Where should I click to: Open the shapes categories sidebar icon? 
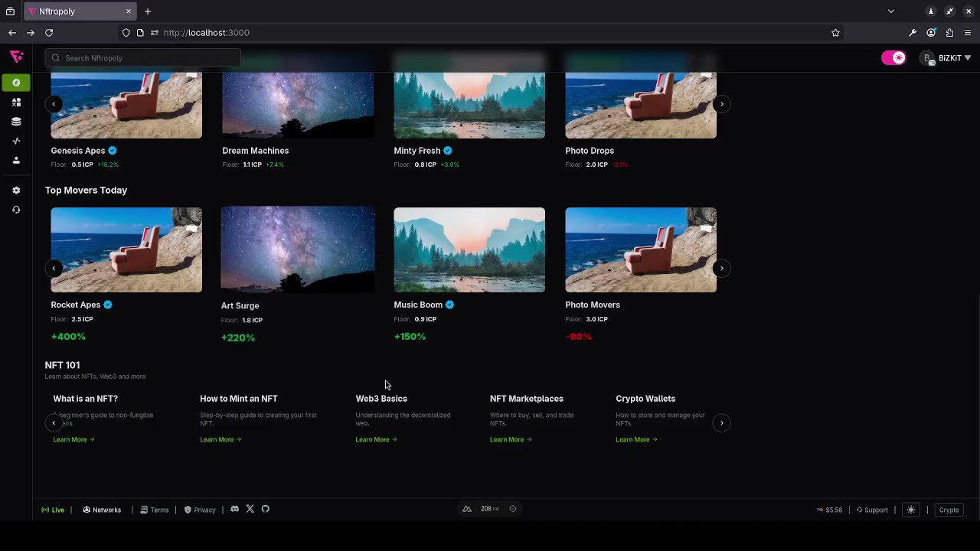pos(16,102)
